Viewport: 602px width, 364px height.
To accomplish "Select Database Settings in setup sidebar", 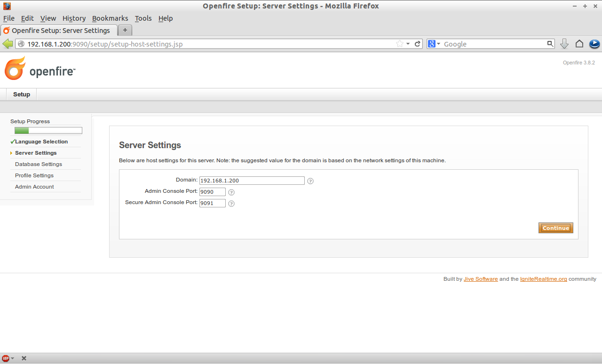I will [39, 164].
